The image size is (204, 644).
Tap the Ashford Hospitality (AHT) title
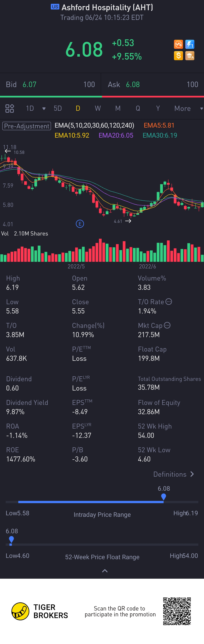(x=107, y=8)
